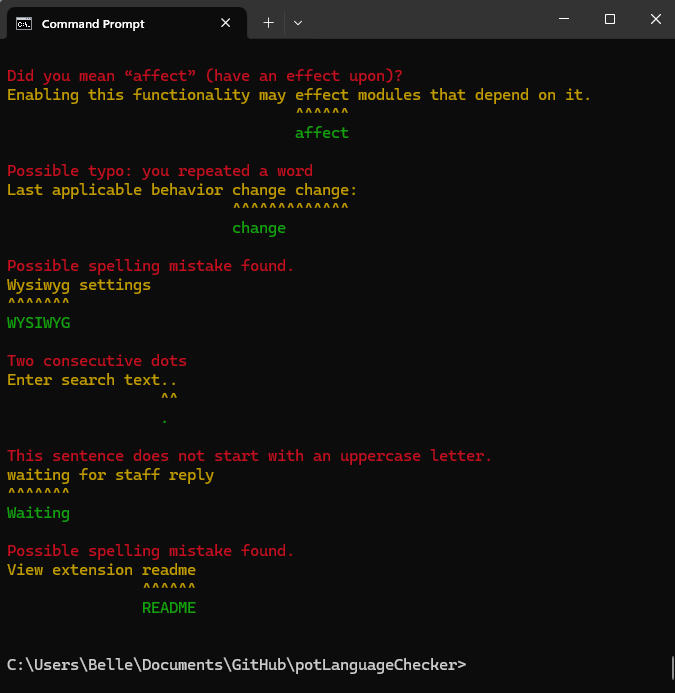Click the potLanguageChecker prompt line
The image size is (675, 693).
tap(236, 665)
